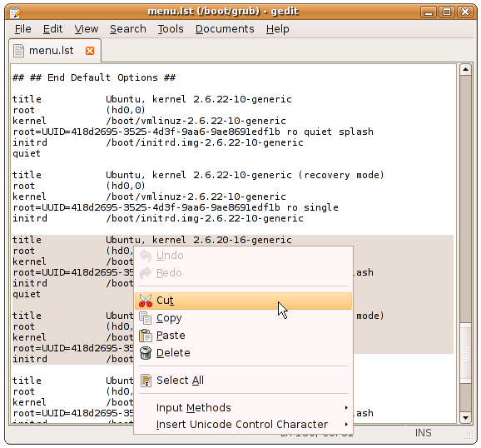Viewport: 481px width, 448px height.
Task: Click the window resize grip corner
Action: pos(469,435)
